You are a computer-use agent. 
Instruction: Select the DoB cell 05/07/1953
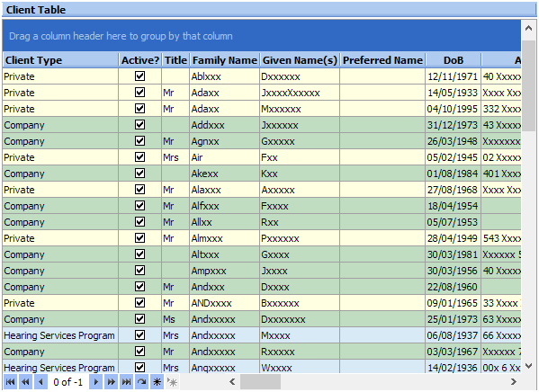(453, 222)
